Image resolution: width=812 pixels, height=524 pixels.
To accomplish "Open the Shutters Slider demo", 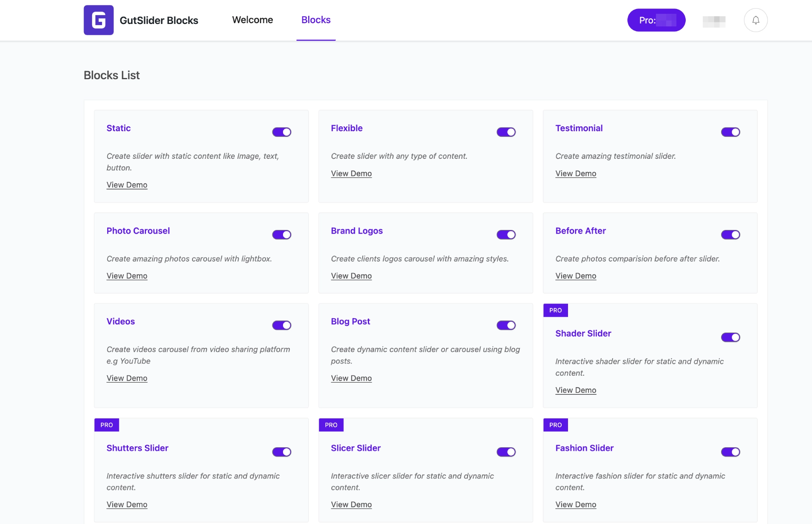I will (127, 505).
